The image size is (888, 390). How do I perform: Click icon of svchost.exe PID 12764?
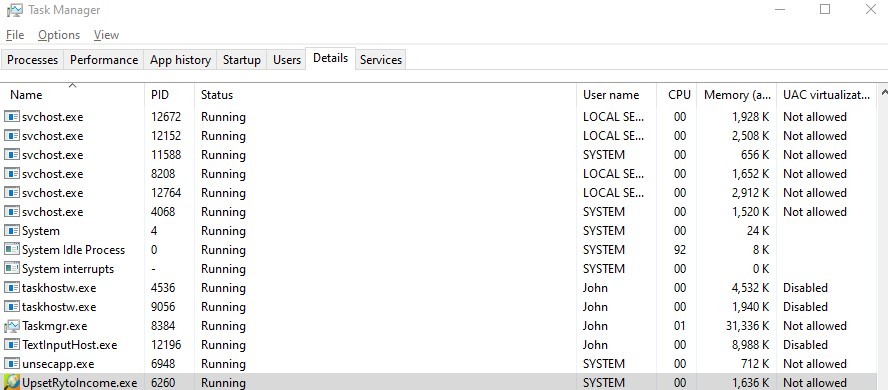12,192
